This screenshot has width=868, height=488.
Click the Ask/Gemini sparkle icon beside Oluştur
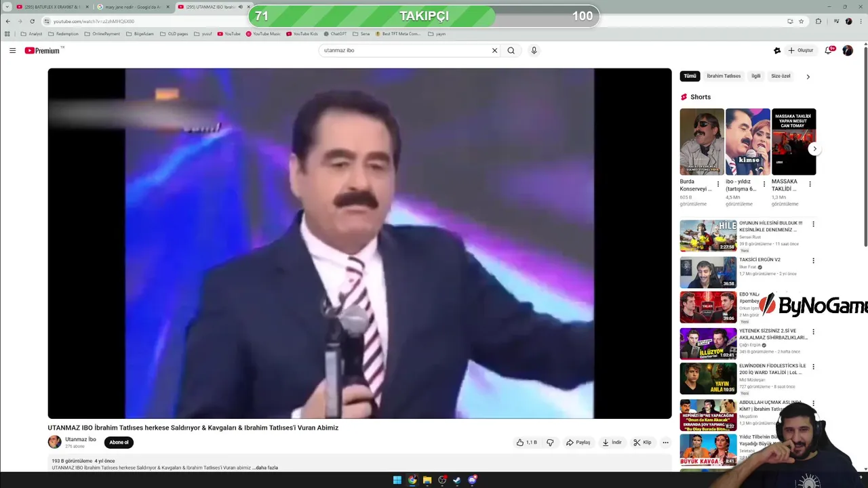[x=777, y=50]
